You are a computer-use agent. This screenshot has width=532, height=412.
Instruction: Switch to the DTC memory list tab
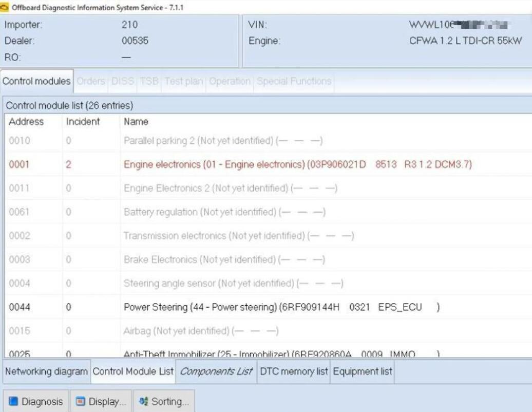point(294,371)
